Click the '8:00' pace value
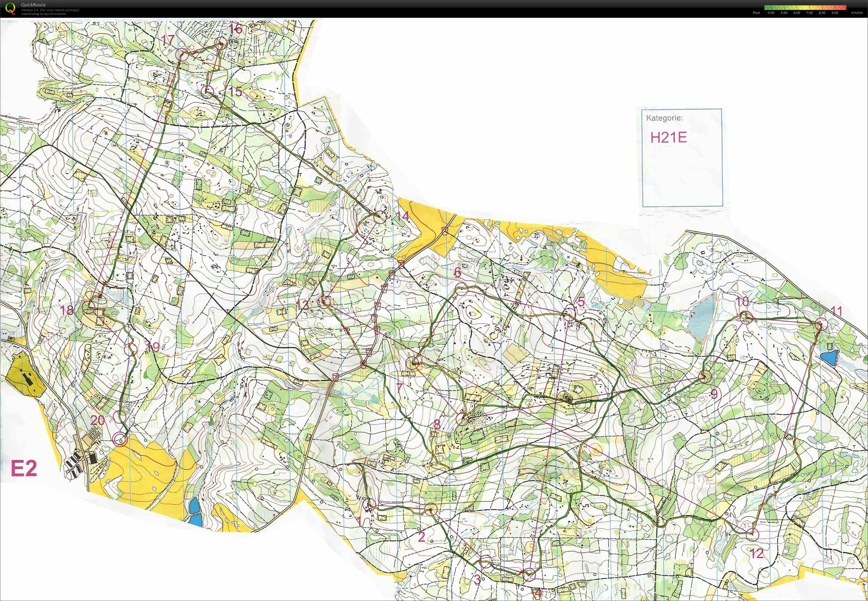The image size is (868, 601). coord(822,13)
